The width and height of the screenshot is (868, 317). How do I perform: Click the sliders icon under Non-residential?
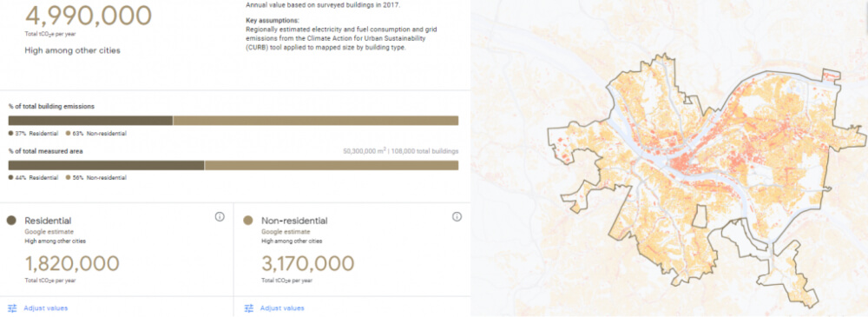pyautogui.click(x=249, y=308)
